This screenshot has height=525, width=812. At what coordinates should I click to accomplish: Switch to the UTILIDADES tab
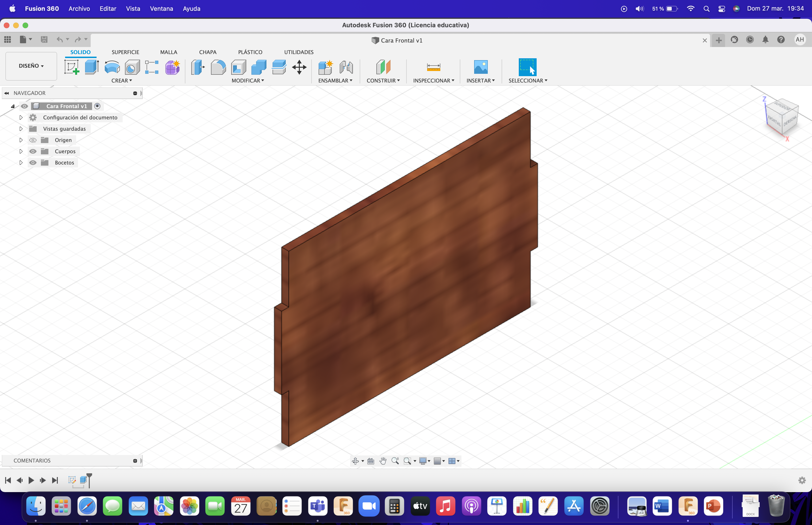point(299,52)
